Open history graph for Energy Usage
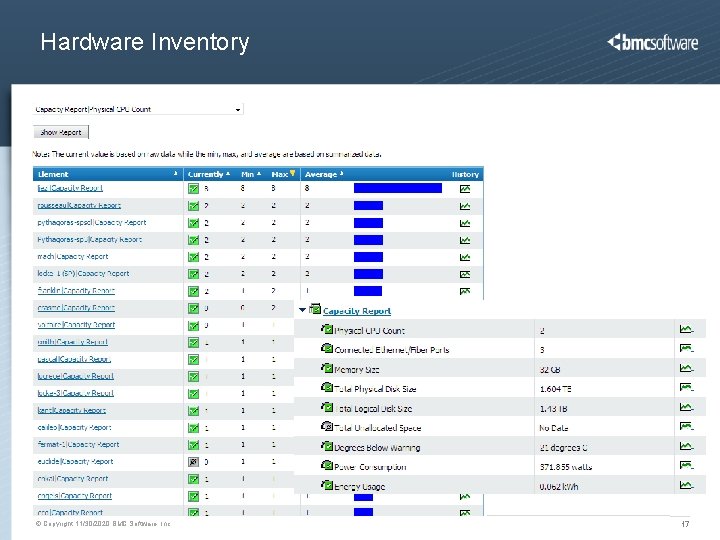Screen dimensions: 720x540 (686, 485)
